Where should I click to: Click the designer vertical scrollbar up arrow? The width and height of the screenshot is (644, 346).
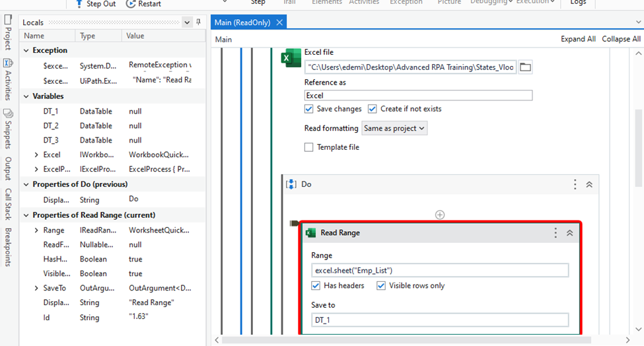639,53
